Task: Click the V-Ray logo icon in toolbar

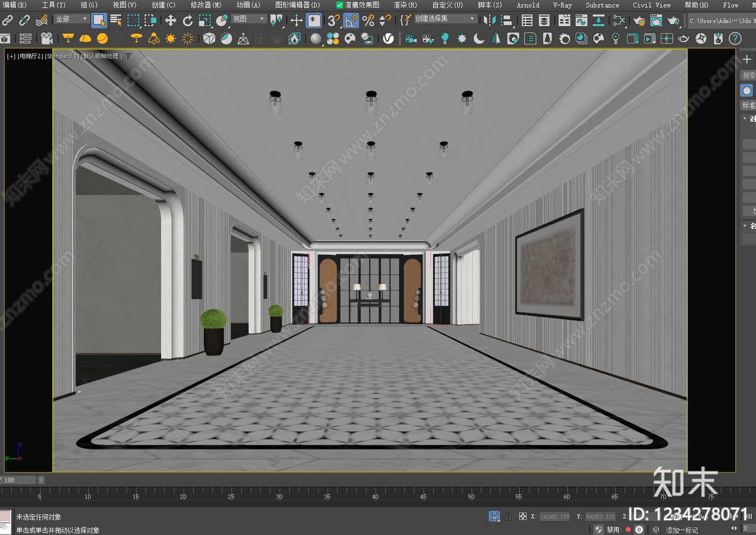Action: point(388,38)
